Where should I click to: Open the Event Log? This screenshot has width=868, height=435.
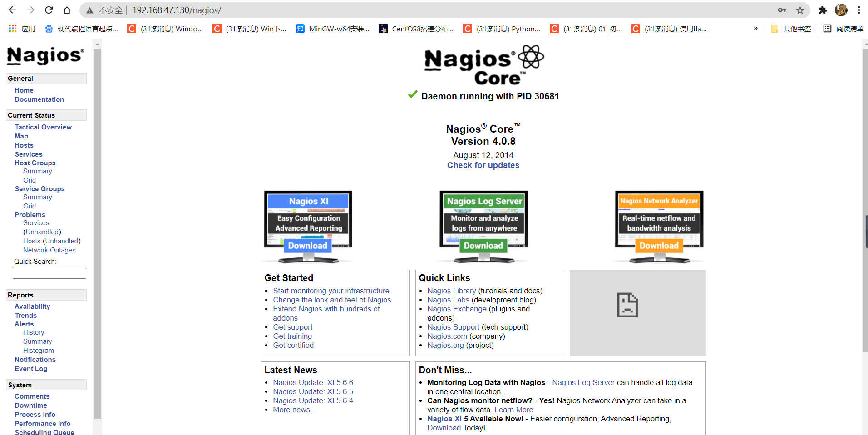point(31,369)
